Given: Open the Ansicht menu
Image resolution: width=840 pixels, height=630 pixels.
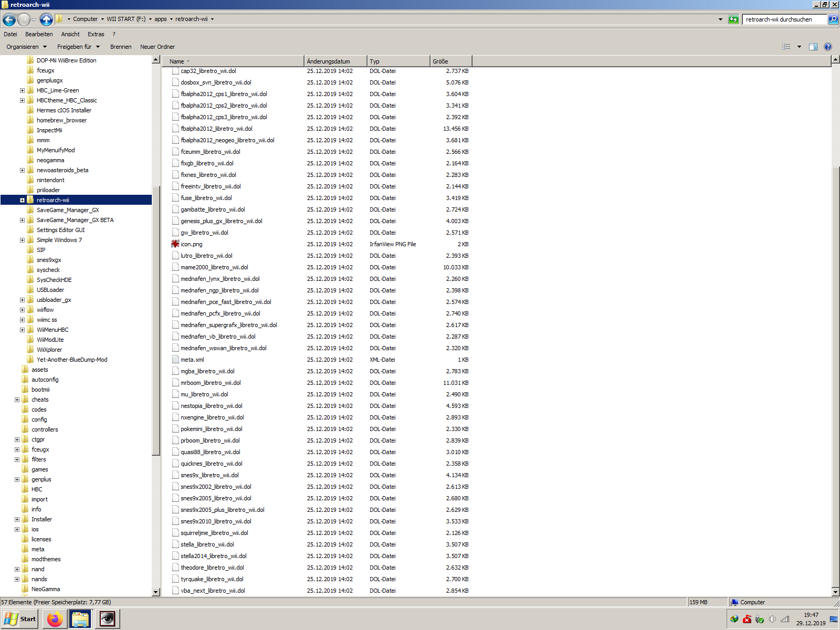Looking at the screenshot, I should pos(70,34).
